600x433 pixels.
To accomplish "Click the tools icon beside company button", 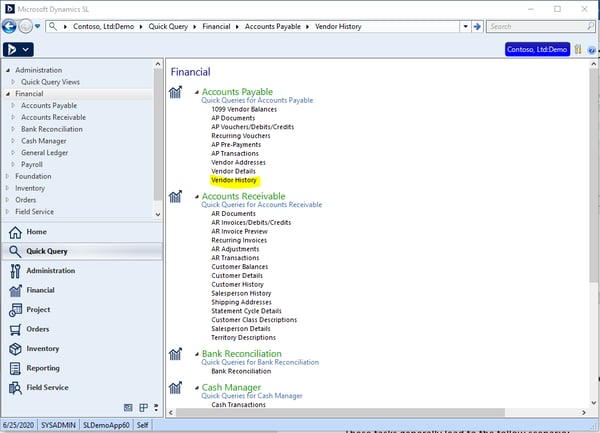I will coord(578,49).
